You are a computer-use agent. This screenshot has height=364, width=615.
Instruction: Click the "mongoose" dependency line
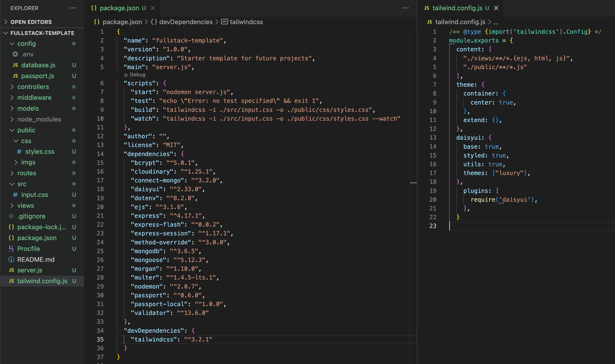point(170,260)
